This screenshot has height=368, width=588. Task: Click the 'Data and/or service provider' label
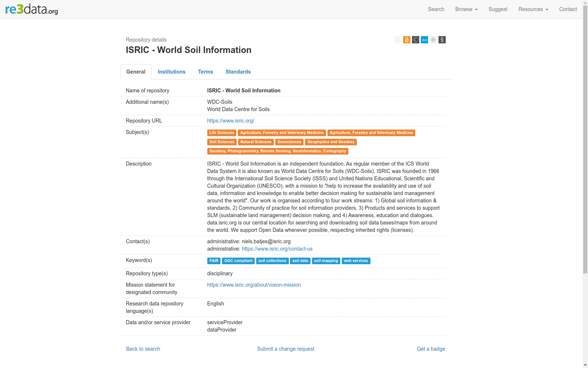tap(158, 322)
